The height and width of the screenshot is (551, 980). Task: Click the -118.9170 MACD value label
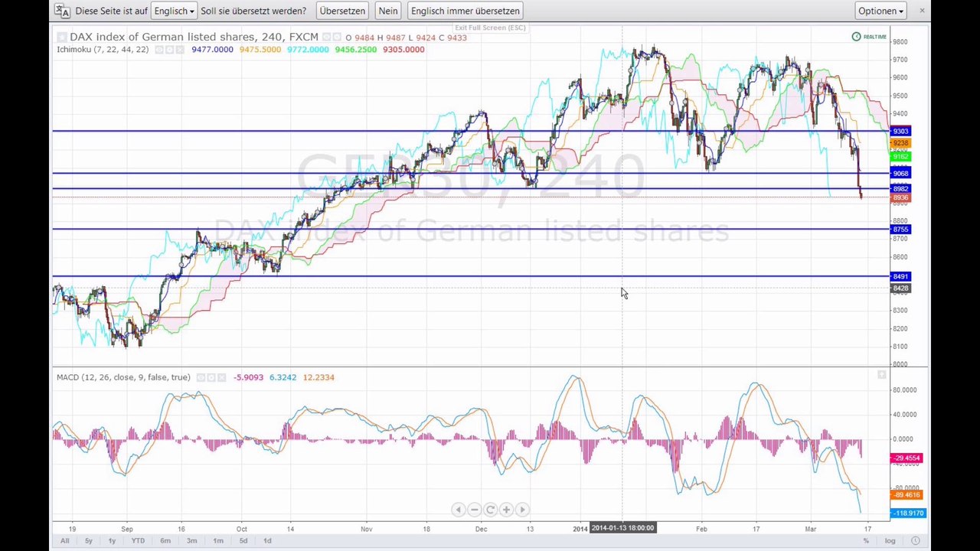(908, 514)
